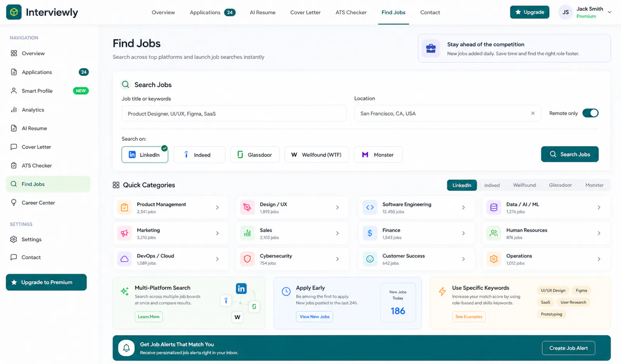Click the job title or keywords field
The width and height of the screenshot is (621, 364).
(x=234, y=114)
